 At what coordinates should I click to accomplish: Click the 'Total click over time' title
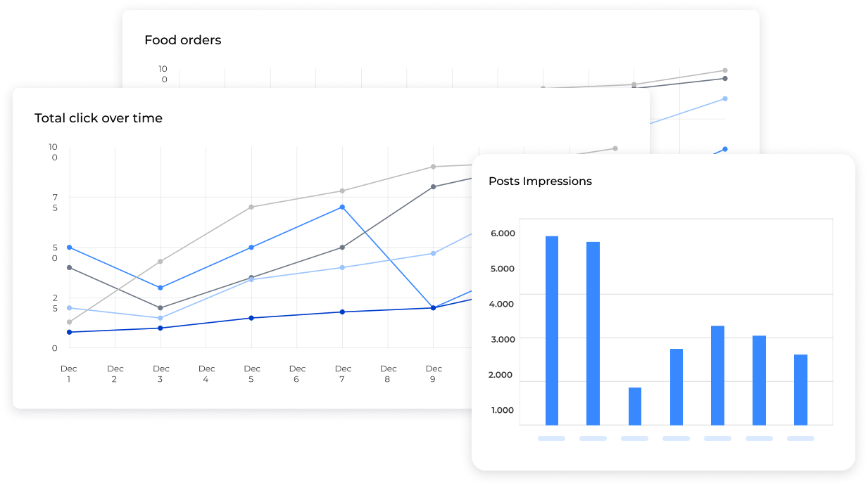click(99, 118)
